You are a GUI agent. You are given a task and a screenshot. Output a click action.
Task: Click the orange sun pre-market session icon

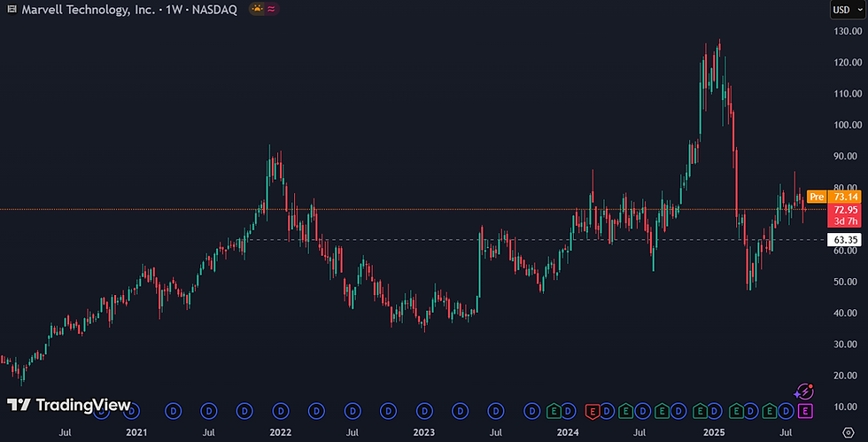coord(257,9)
